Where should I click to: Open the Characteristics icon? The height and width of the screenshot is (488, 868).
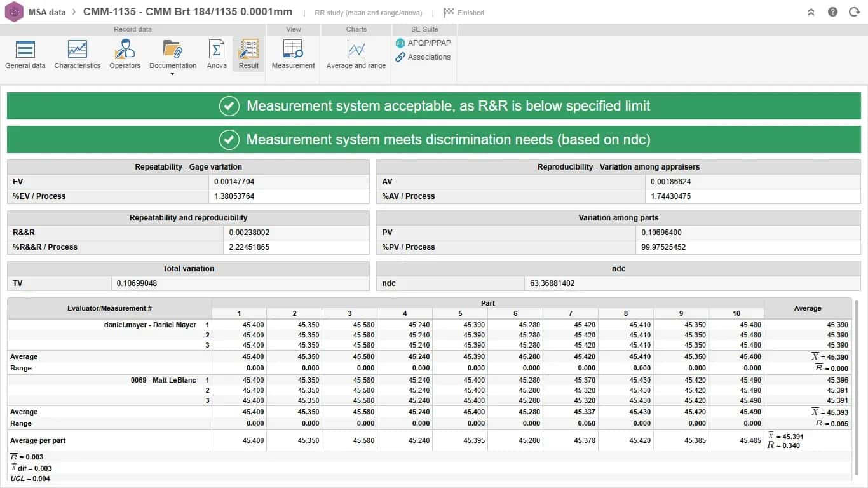coord(78,54)
